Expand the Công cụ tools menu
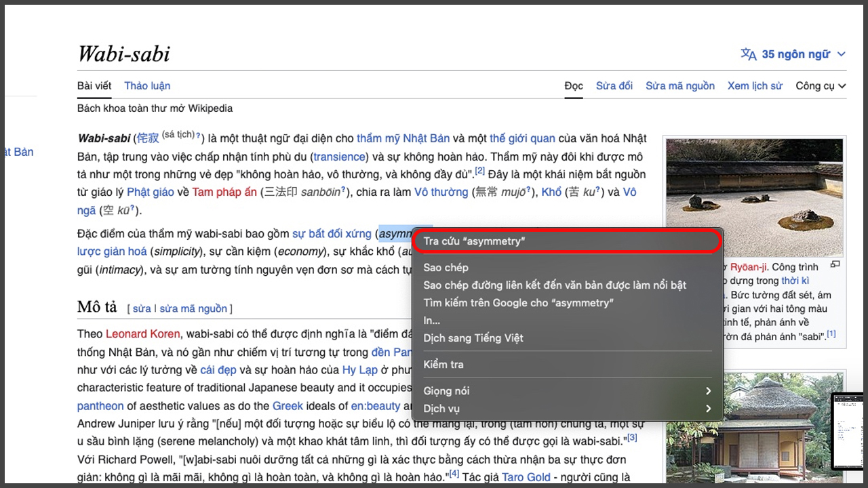This screenshot has width=868, height=488. pyautogui.click(x=821, y=86)
